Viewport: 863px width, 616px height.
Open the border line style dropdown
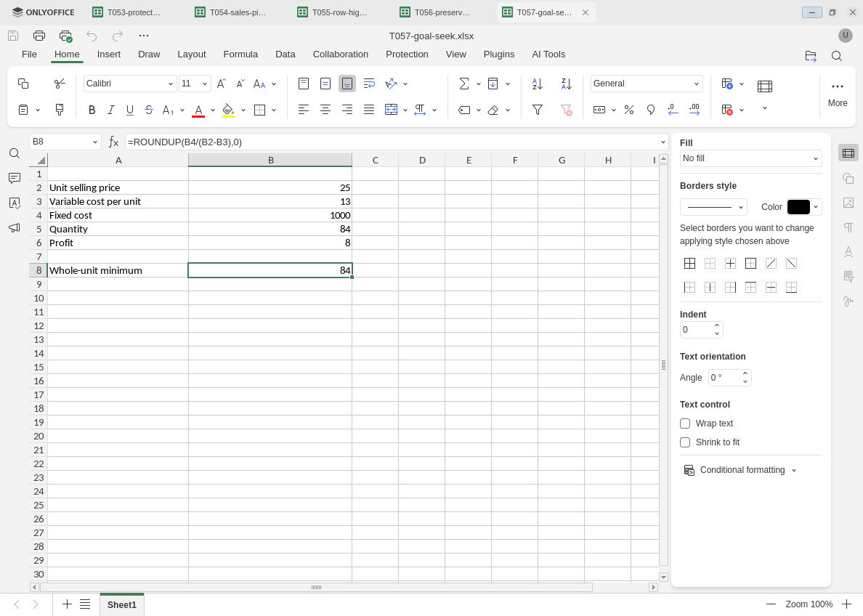pyautogui.click(x=713, y=208)
